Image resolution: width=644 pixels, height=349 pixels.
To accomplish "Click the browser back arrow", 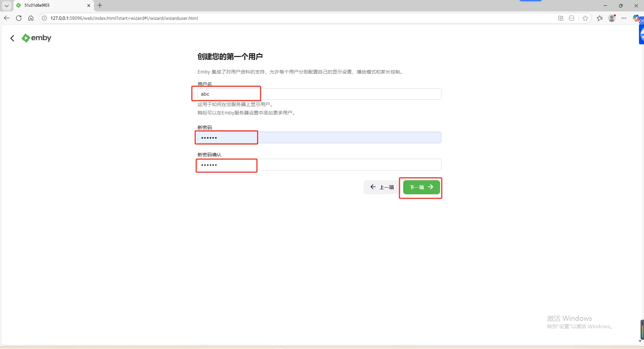I will pos(7,18).
